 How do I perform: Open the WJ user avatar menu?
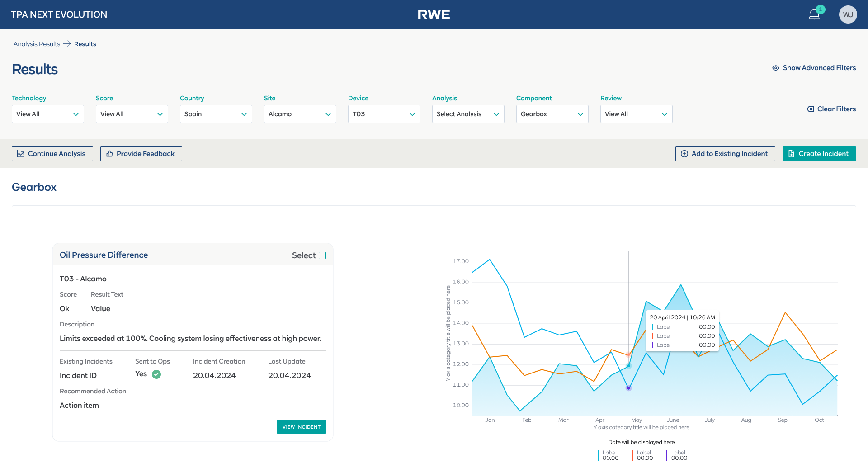point(848,14)
